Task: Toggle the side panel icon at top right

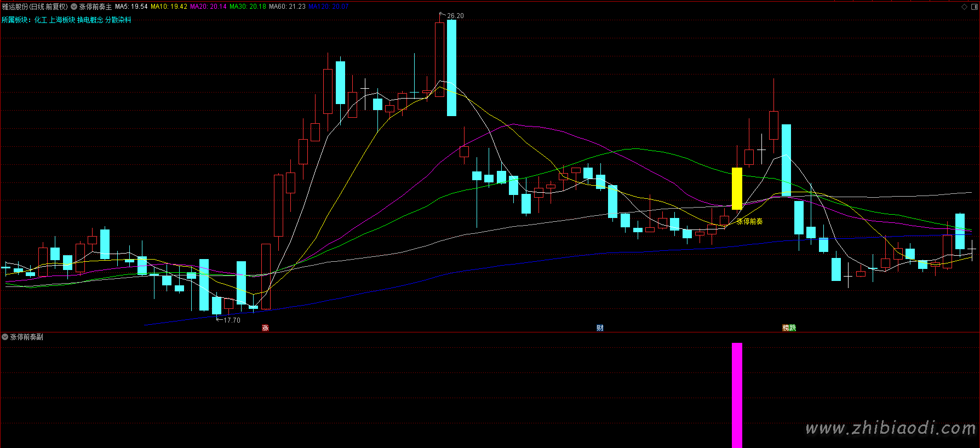Action: (973, 7)
